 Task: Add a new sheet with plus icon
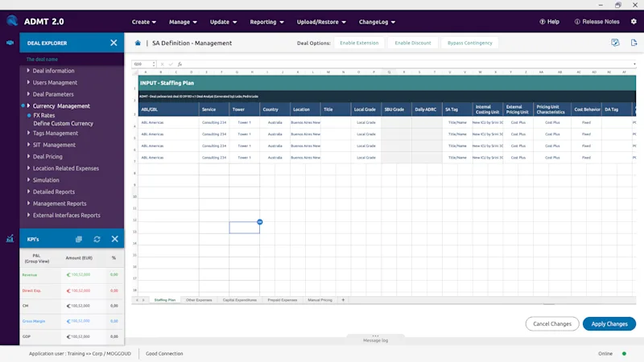coord(343,300)
